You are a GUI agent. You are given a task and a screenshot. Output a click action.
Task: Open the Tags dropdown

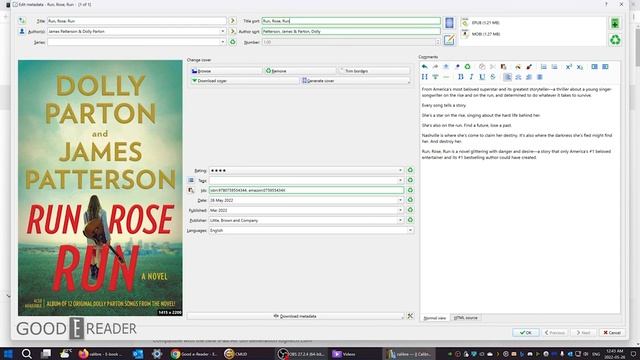(400, 180)
